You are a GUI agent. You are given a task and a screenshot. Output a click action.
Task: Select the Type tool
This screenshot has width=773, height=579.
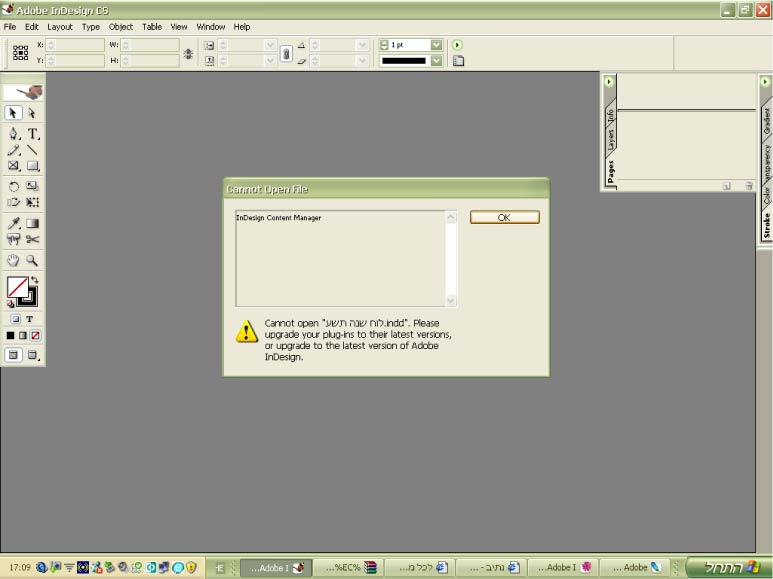(33, 134)
